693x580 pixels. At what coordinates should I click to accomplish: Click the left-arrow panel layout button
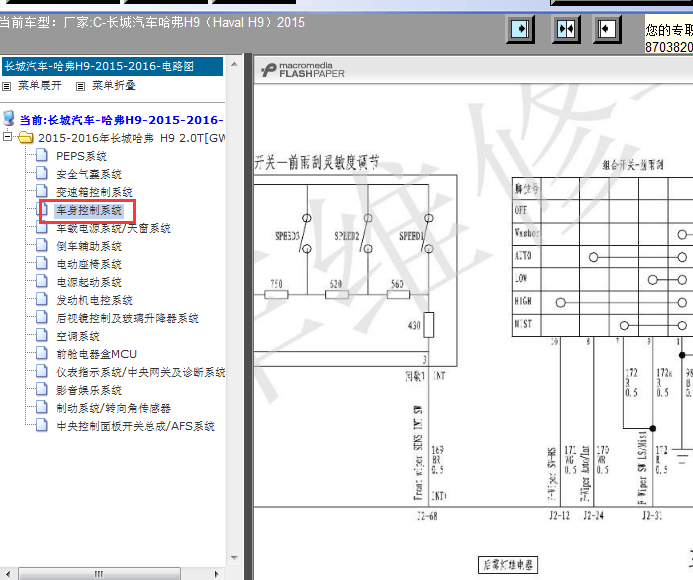tap(607, 29)
